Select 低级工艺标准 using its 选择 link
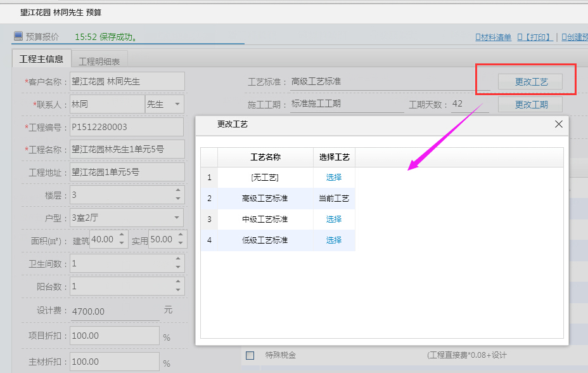This screenshot has width=588, height=373. [333, 240]
